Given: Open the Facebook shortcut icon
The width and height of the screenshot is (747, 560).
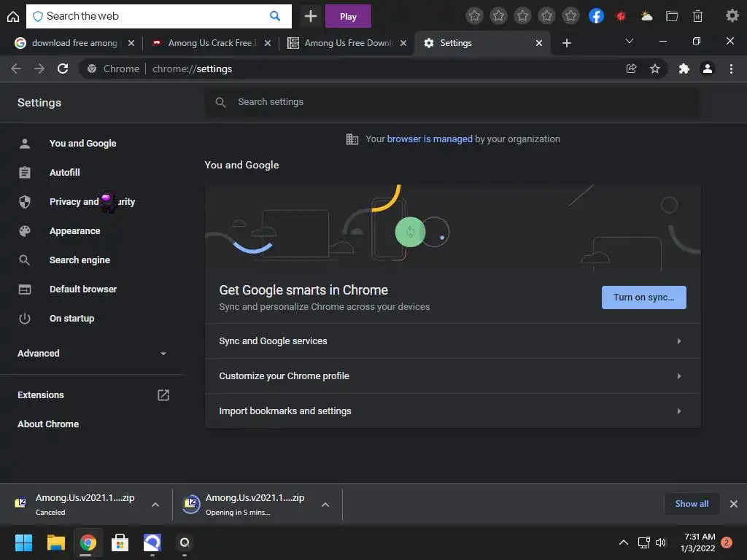Looking at the screenshot, I should click(596, 16).
